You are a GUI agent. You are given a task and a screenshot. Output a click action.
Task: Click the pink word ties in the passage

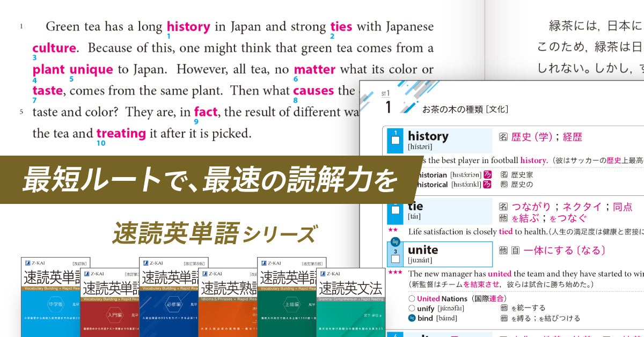tap(341, 26)
